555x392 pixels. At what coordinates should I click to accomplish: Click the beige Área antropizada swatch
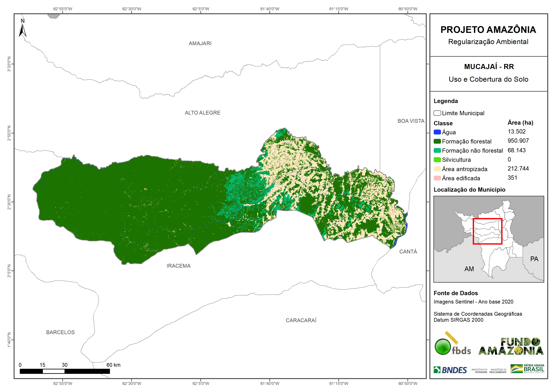click(x=437, y=169)
